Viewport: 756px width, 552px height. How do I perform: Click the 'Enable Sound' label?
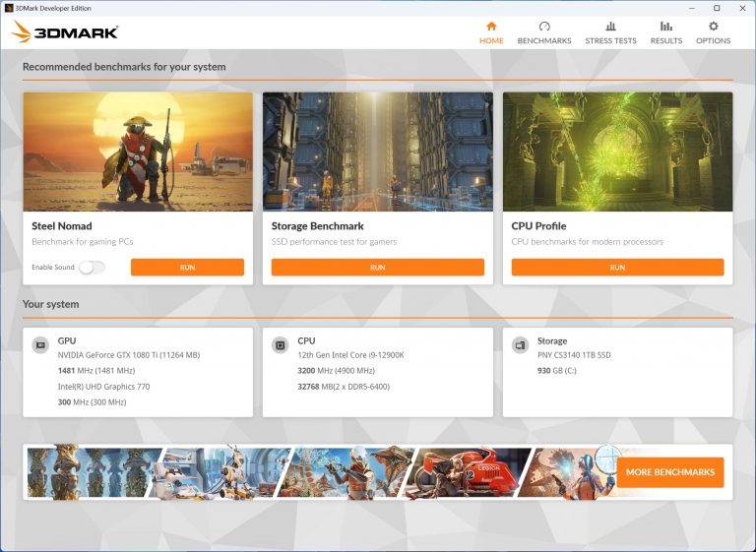[x=53, y=268]
